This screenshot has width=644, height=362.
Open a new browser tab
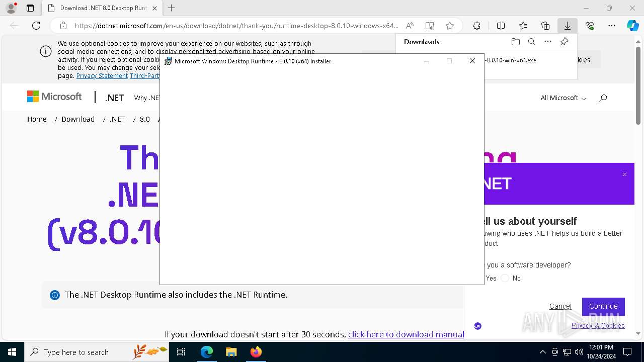[171, 8]
